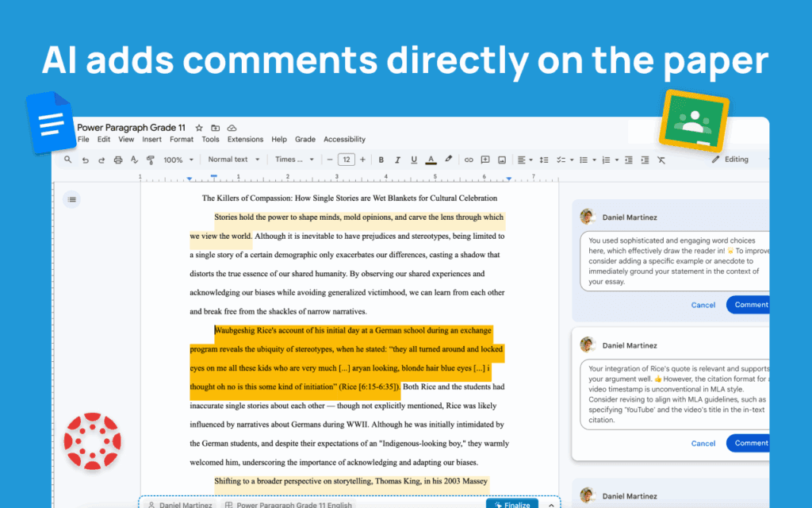The width and height of the screenshot is (812, 508).
Task: Star the Power Paragraph Grade 11 document
Action: tap(199, 128)
